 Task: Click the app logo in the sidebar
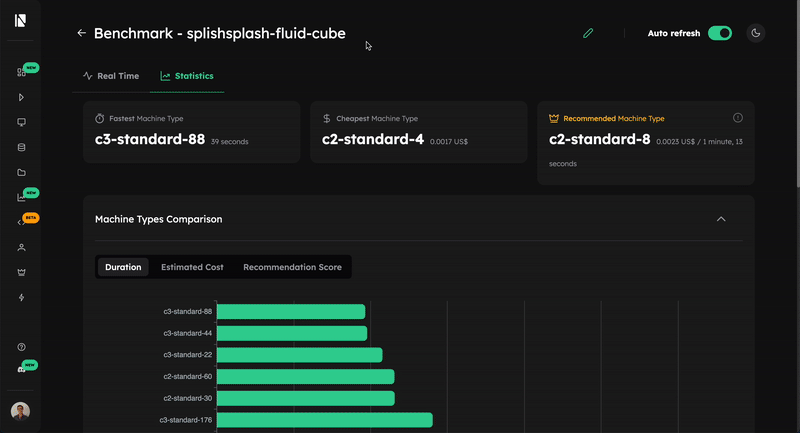pos(20,20)
